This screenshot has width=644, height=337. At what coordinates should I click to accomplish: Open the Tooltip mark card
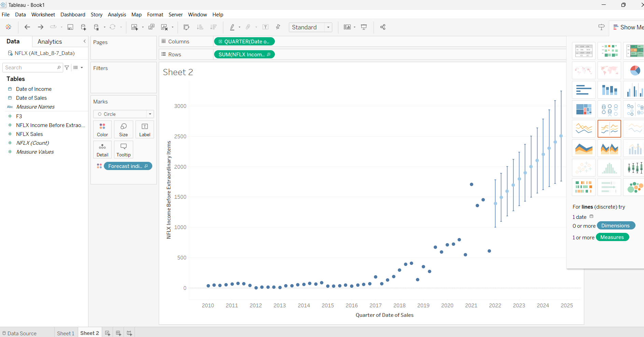tap(124, 150)
